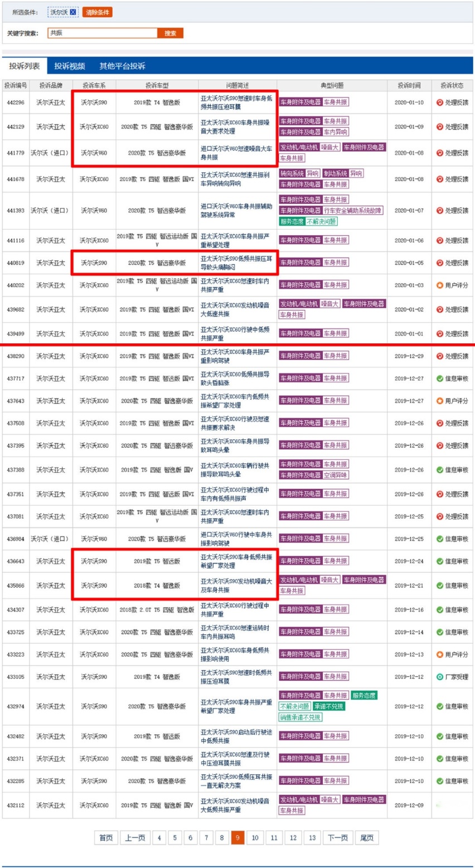Go to the first page via 首页

pos(106,837)
